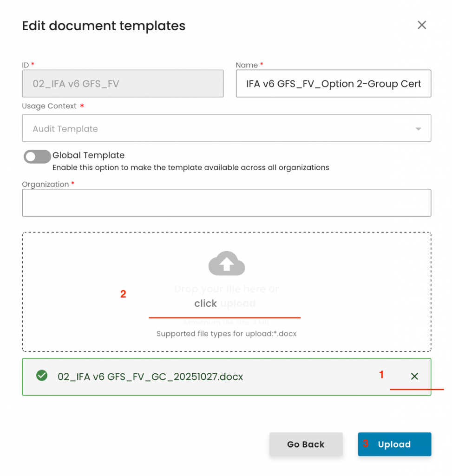Viewport: 452px width, 476px height.
Task: Click the Usage Context field label
Action: tap(49, 106)
